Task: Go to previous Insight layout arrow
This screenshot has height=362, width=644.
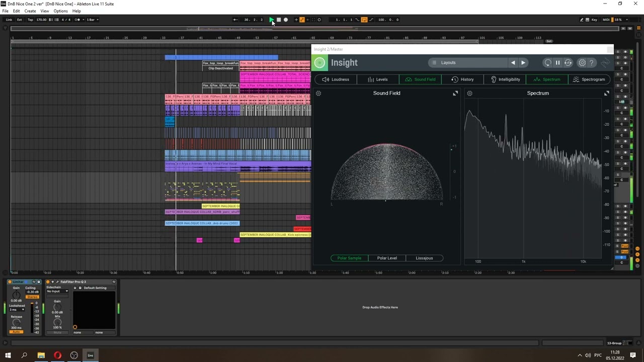Action: pyautogui.click(x=513, y=63)
